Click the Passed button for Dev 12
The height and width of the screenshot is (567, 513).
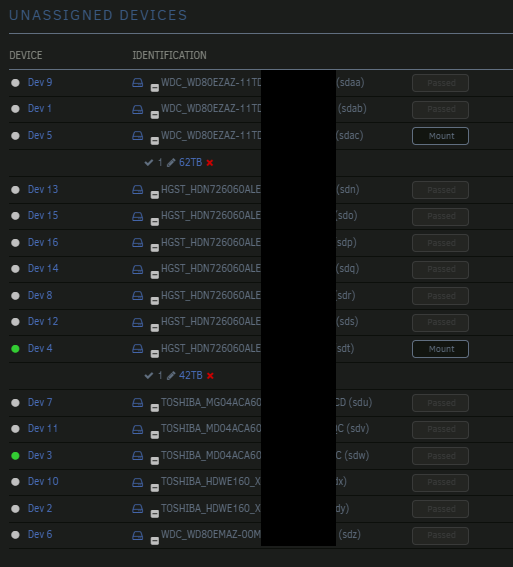pyautogui.click(x=440, y=323)
